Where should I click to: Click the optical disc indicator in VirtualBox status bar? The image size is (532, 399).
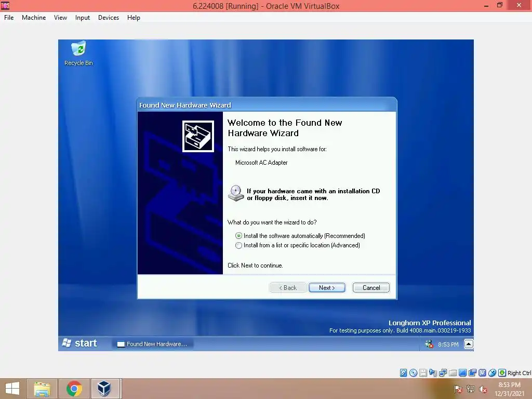[413, 373]
